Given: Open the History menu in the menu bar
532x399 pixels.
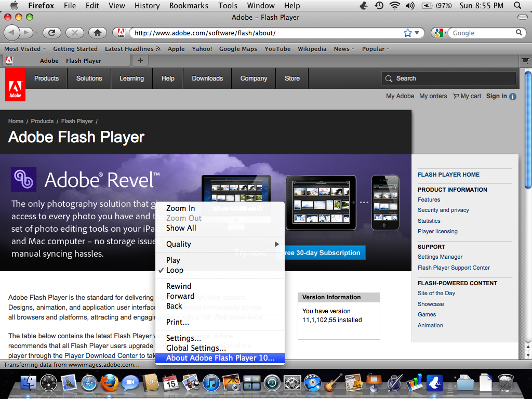Looking at the screenshot, I should [x=147, y=6].
